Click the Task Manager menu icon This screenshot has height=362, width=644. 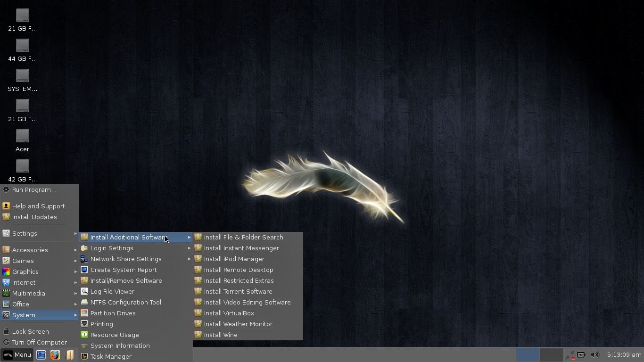coord(84,356)
